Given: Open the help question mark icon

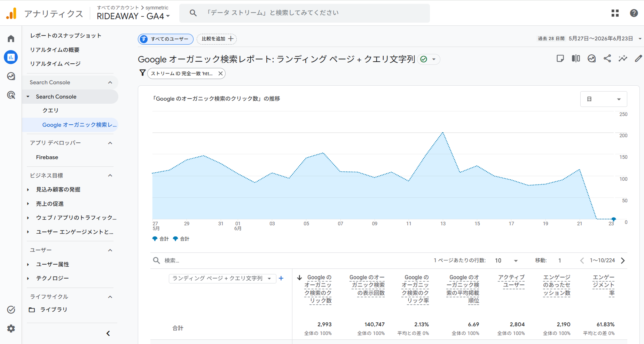Looking at the screenshot, I should click(x=634, y=13).
